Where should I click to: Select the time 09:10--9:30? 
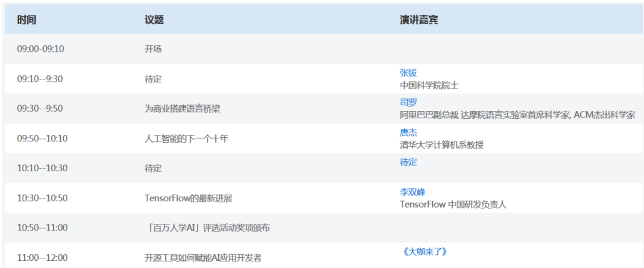[x=40, y=79]
